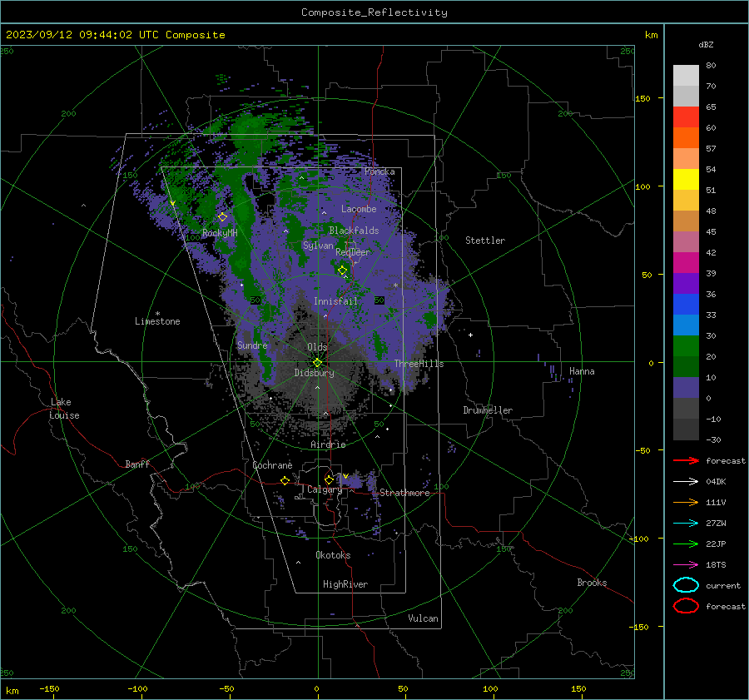Click the yellow diamond marker above Calgary
749x700 pixels.
coord(329,479)
